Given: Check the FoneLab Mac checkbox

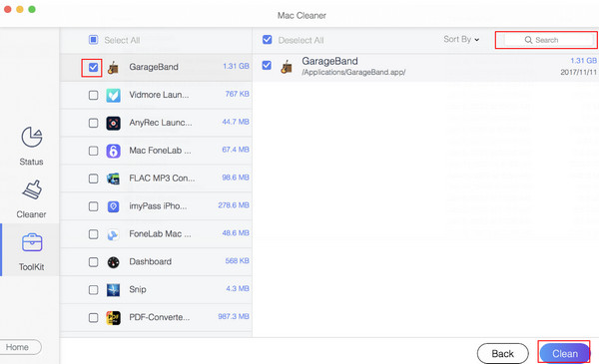Looking at the screenshot, I should pyautogui.click(x=93, y=234).
